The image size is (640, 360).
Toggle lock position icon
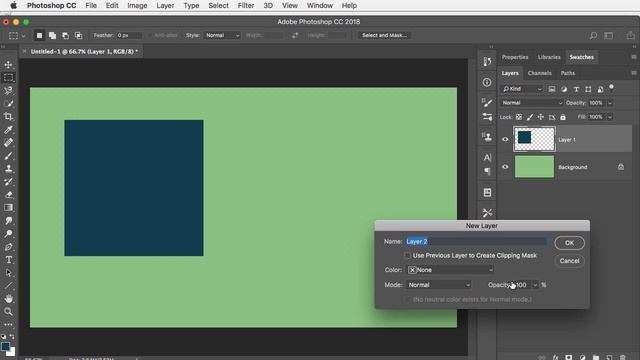[541, 117]
